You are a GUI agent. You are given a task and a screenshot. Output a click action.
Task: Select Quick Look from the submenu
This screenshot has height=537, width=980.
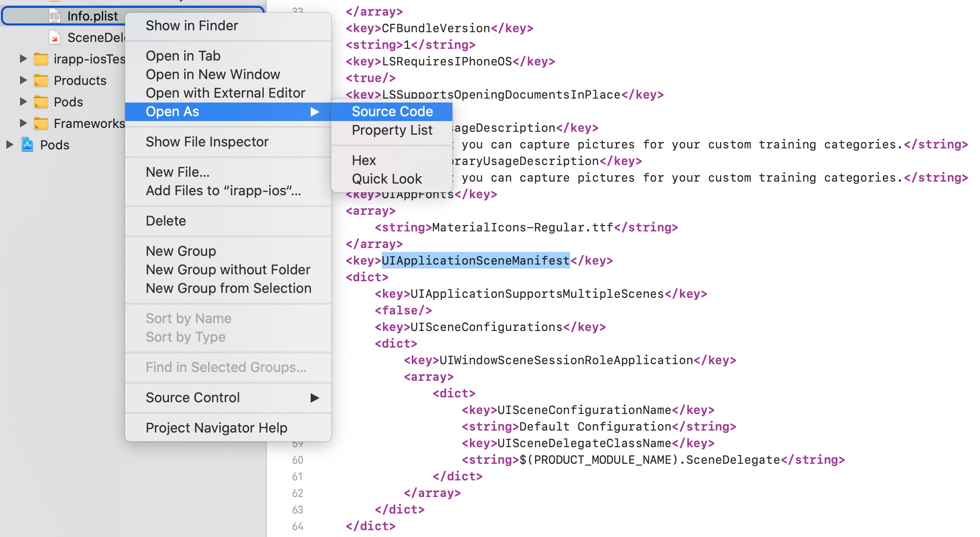387,178
